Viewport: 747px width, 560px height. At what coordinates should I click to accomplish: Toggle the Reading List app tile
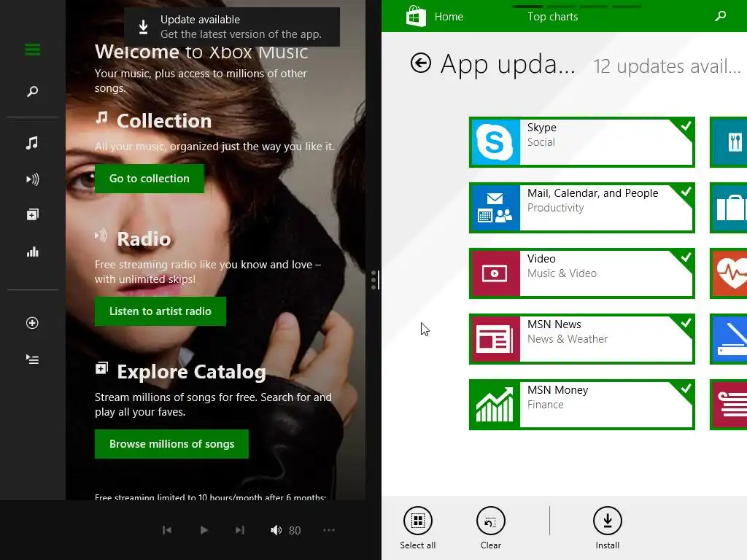pos(729,405)
